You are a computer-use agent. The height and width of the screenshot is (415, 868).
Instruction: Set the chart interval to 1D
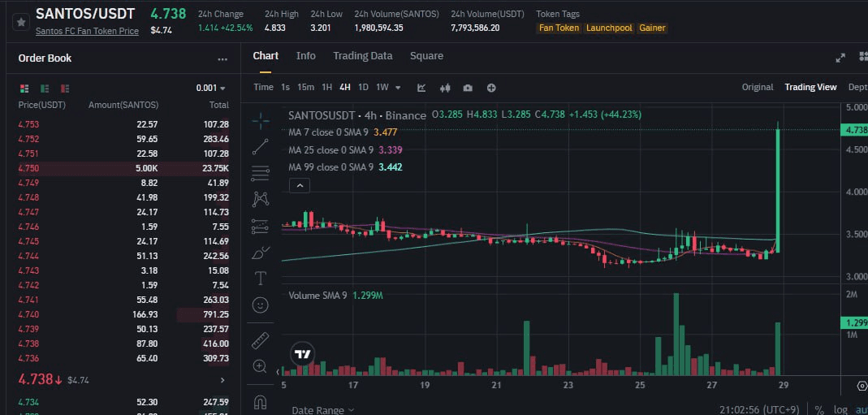point(363,88)
